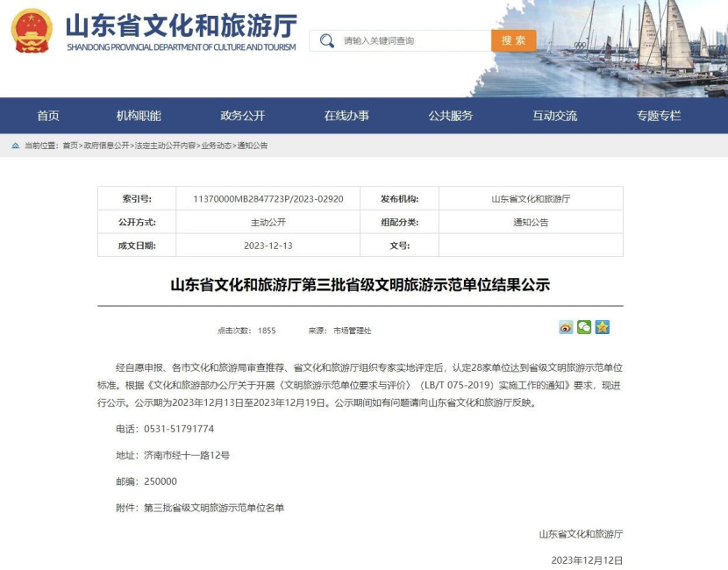Open the 首页 navigation tab
The width and height of the screenshot is (728, 570).
click(48, 116)
